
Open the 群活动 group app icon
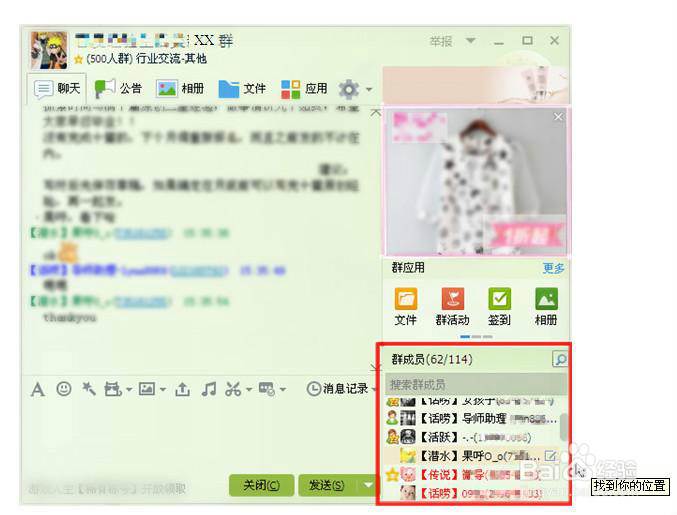452,307
